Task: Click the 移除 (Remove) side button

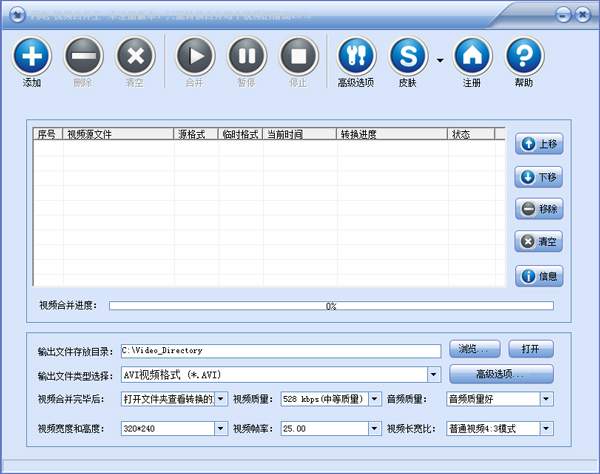Action: coord(539,209)
